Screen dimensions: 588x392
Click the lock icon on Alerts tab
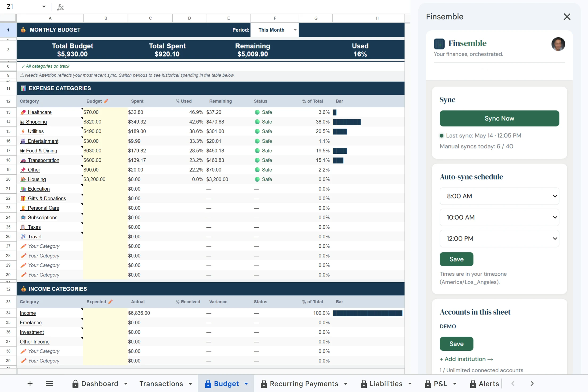(473, 384)
